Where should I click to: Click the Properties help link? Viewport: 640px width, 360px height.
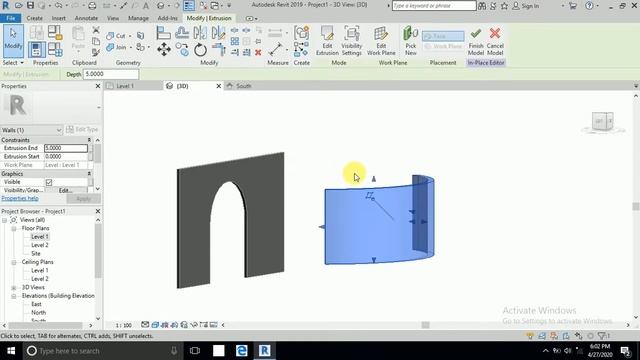[20, 198]
